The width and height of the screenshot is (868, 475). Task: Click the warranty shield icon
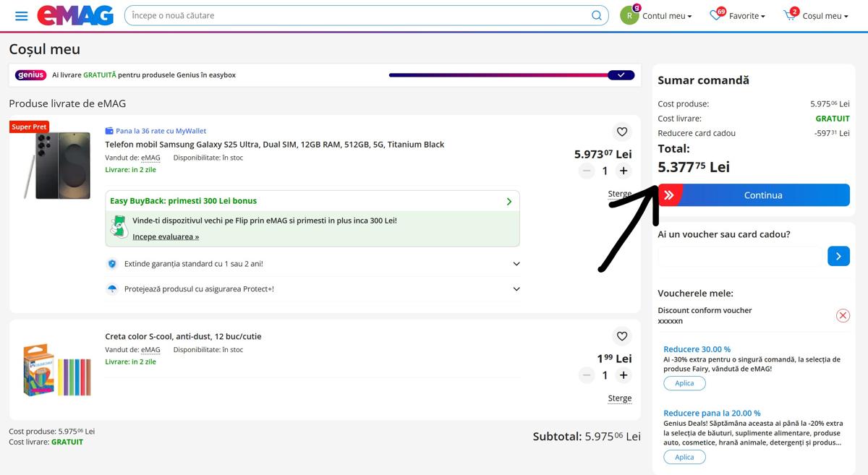coord(112,264)
